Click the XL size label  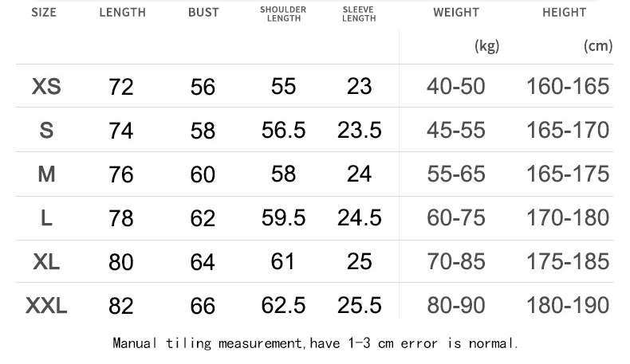click(x=46, y=262)
